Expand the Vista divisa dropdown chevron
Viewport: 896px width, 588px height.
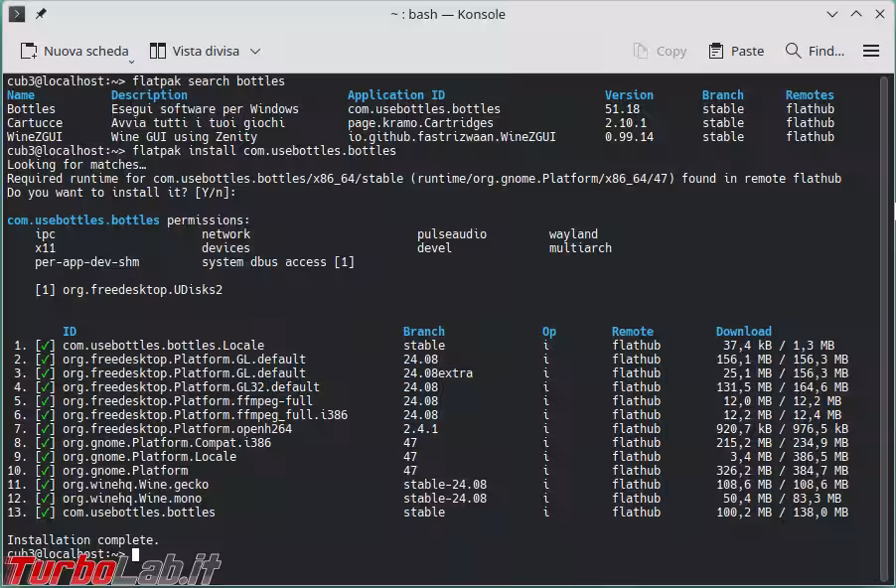(255, 51)
